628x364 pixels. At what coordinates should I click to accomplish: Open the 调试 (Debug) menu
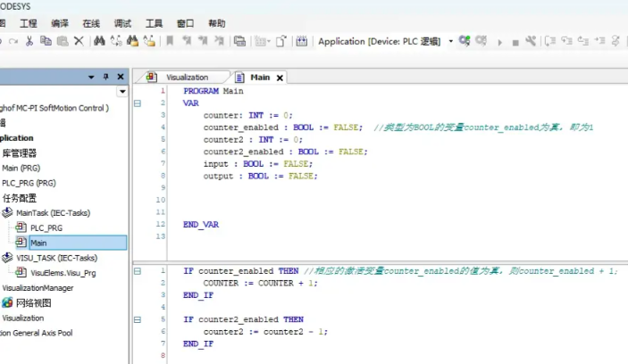click(121, 23)
